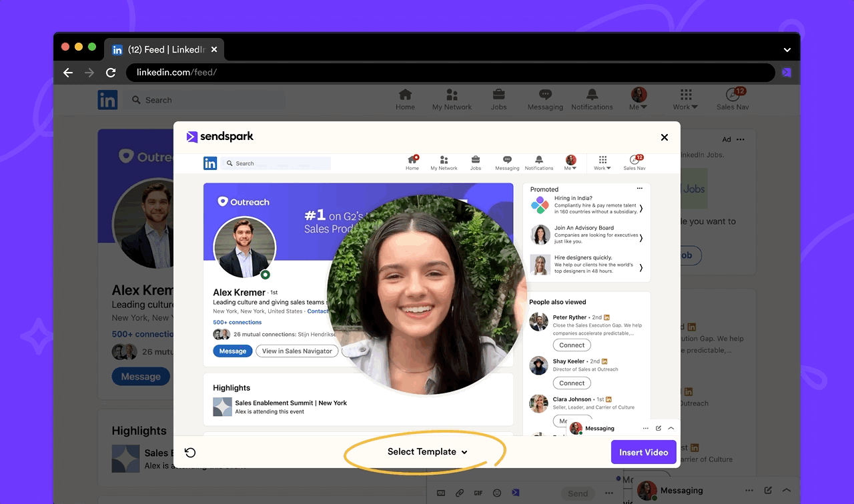Open three-dot menu on the bottom Messaging bar
This screenshot has height=504, width=854.
click(749, 491)
